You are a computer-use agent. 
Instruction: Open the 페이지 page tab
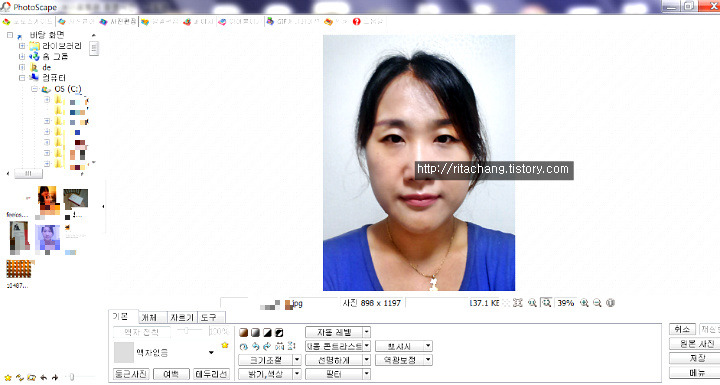click(199, 22)
